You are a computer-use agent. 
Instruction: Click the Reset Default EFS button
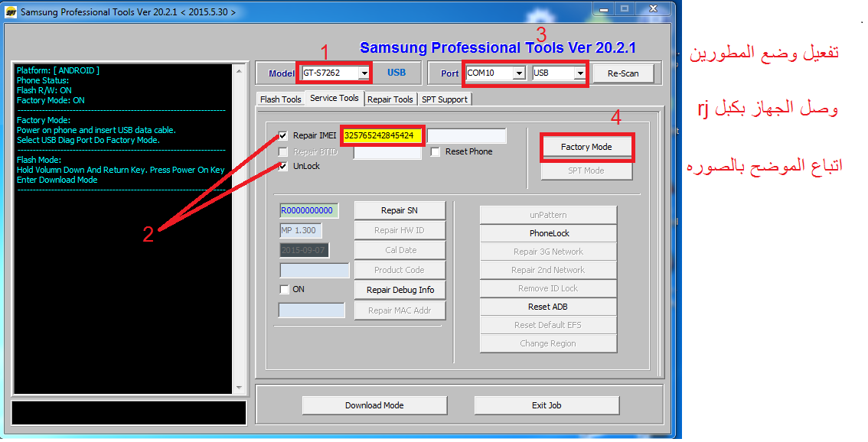(549, 325)
